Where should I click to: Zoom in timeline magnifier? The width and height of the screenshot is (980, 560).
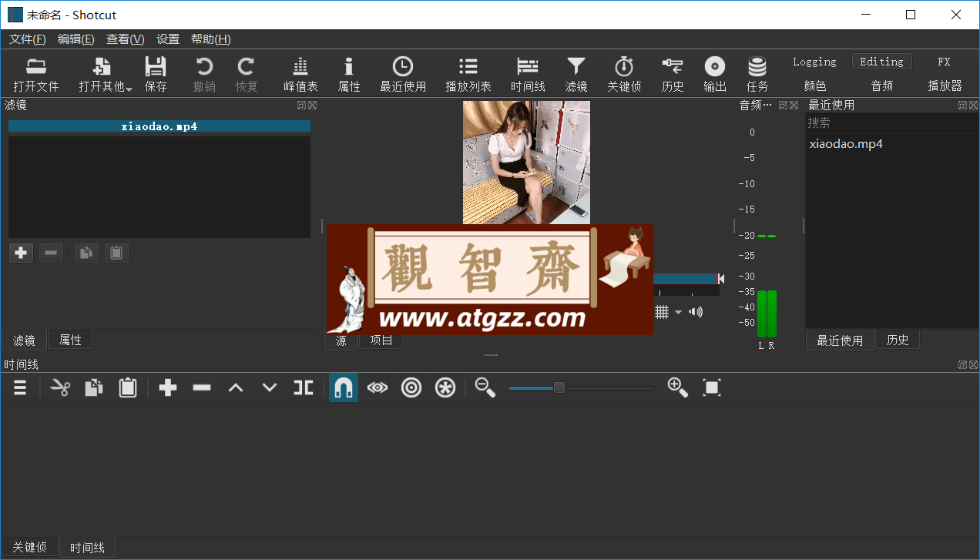coord(678,387)
